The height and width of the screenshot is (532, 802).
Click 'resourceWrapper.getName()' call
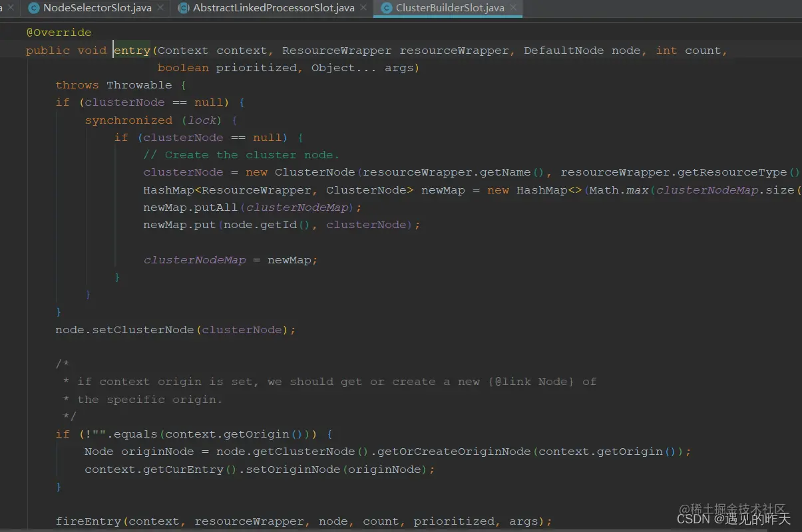[453, 172]
